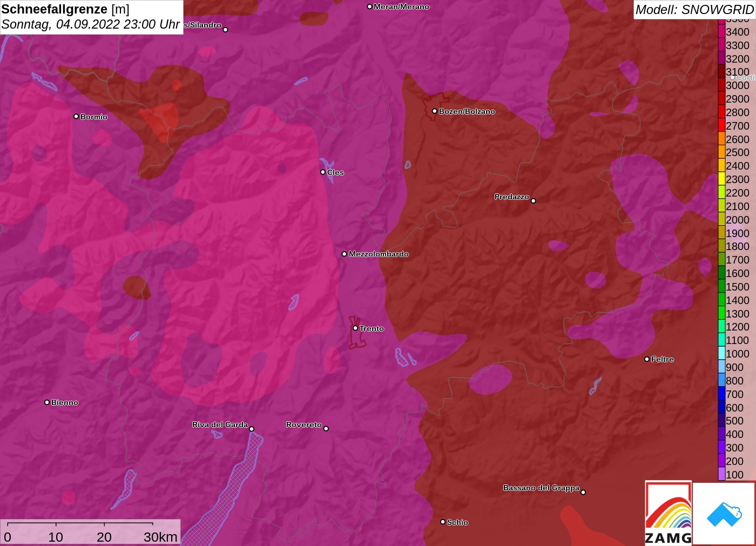
Task: Click the 20 scale bar tick label
Action: pos(104,537)
